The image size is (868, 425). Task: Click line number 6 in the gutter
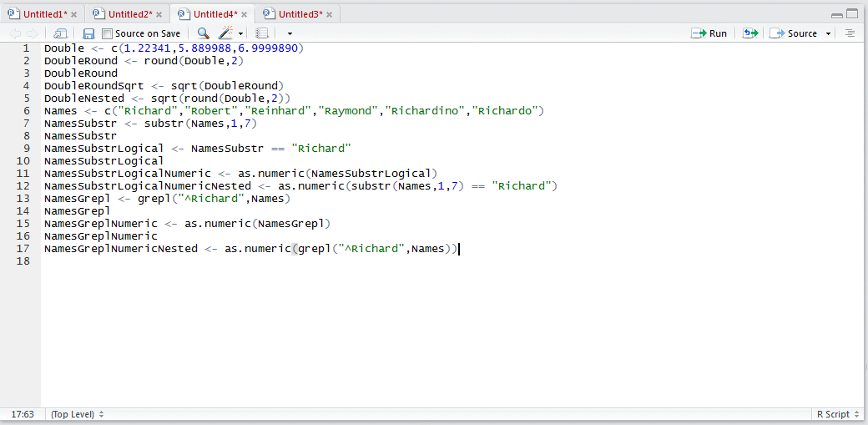pos(26,111)
